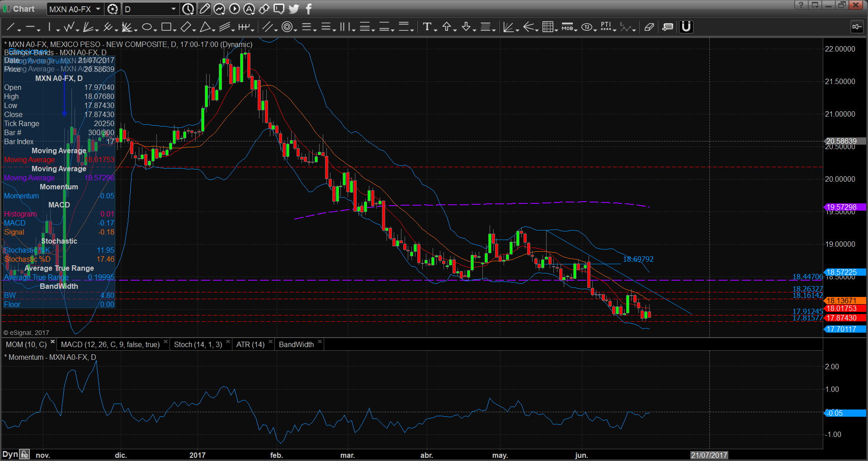Open the window layout menu button
The image size is (868, 461).
point(815,5)
